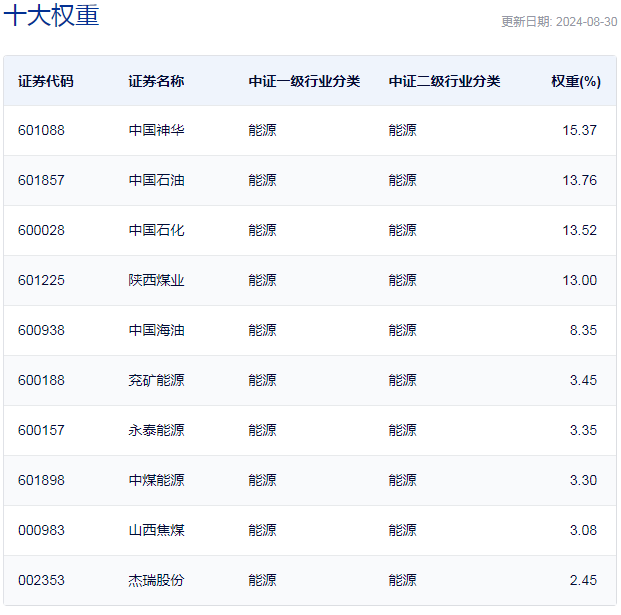Viewport: 621px width, 615px height.
Task: Select security code 600028
Action: tap(41, 230)
